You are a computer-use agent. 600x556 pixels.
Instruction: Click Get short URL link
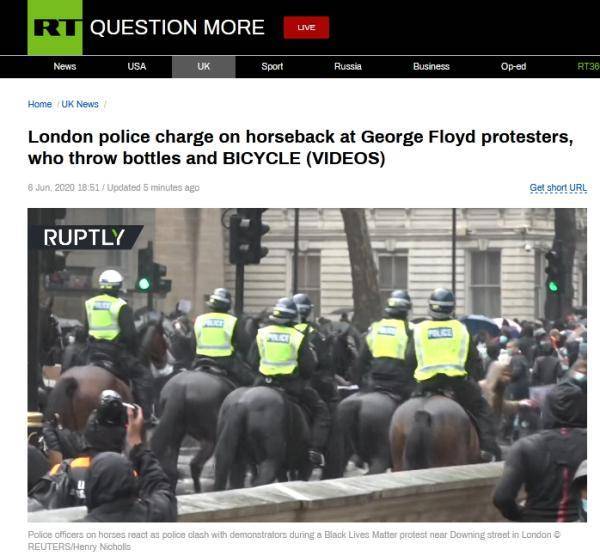coord(558,188)
